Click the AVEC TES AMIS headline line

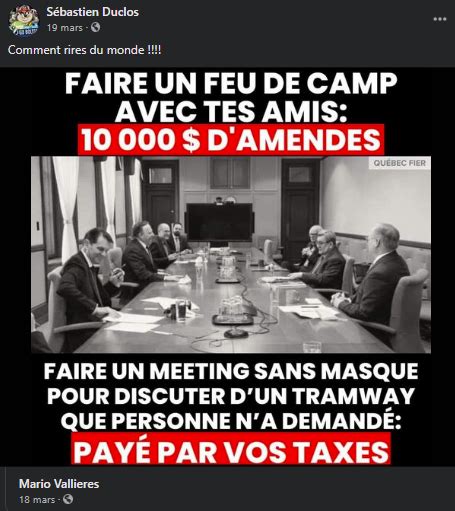point(231,111)
